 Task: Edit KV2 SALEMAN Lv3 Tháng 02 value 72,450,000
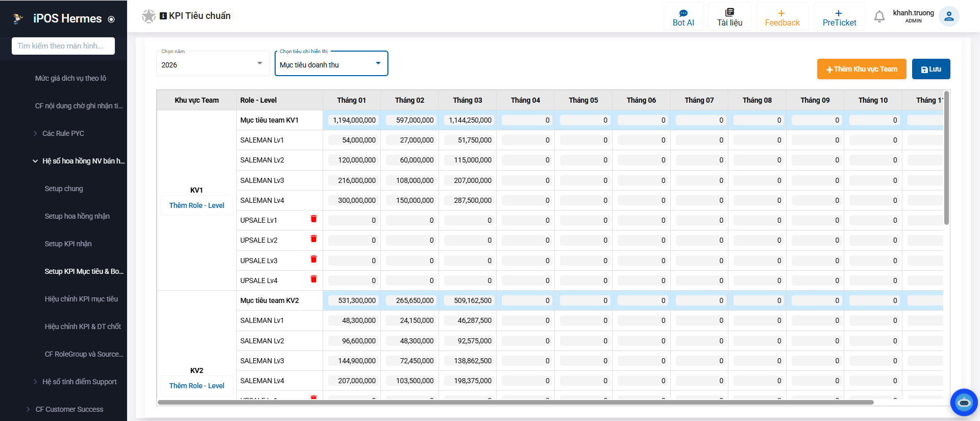[410, 361]
